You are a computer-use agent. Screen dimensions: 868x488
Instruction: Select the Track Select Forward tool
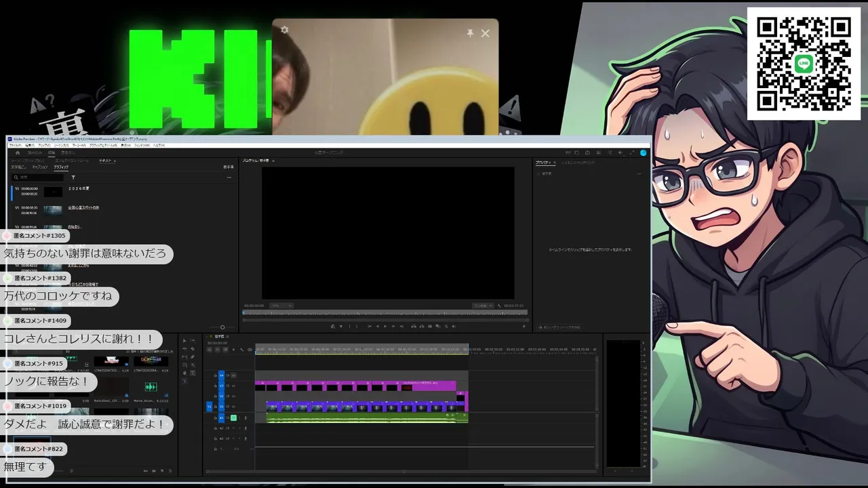(193, 341)
